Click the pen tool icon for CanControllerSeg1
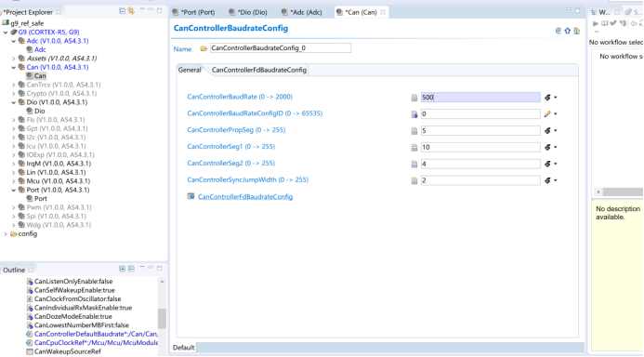This screenshot has width=644, height=357. [547, 147]
